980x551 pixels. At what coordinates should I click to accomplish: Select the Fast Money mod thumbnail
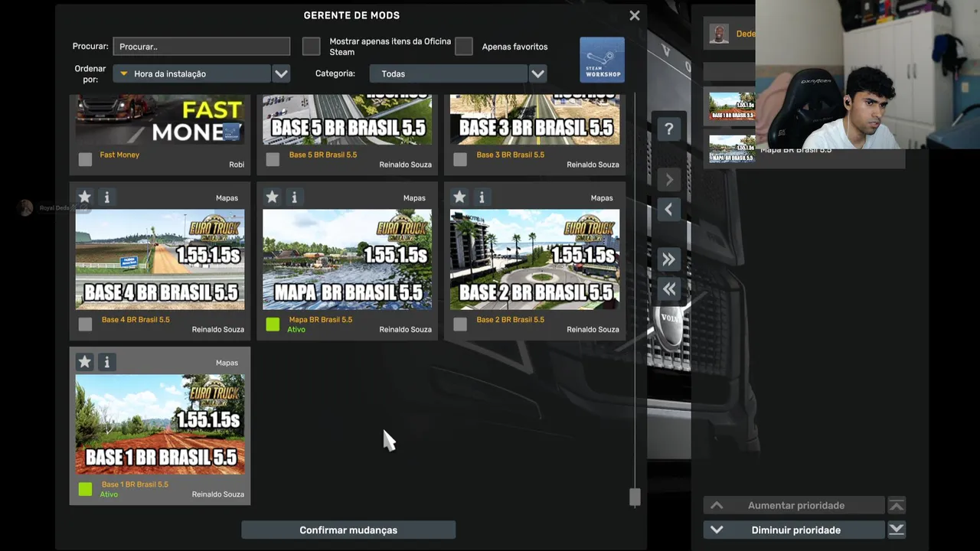tap(160, 120)
